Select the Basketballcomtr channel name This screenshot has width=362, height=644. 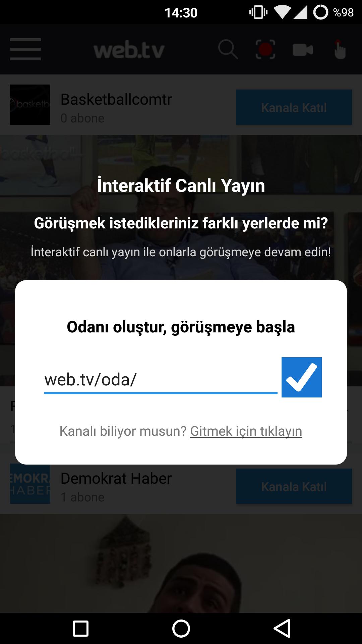click(116, 99)
